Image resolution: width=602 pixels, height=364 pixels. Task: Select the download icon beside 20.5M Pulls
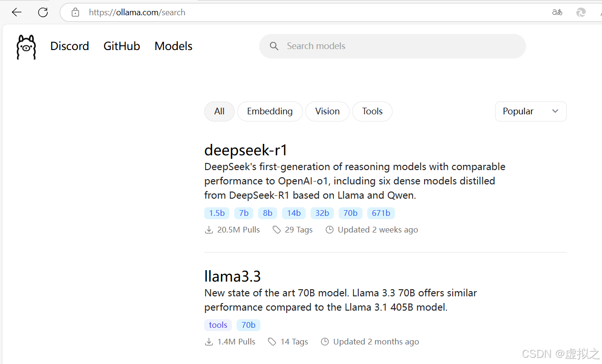click(209, 230)
